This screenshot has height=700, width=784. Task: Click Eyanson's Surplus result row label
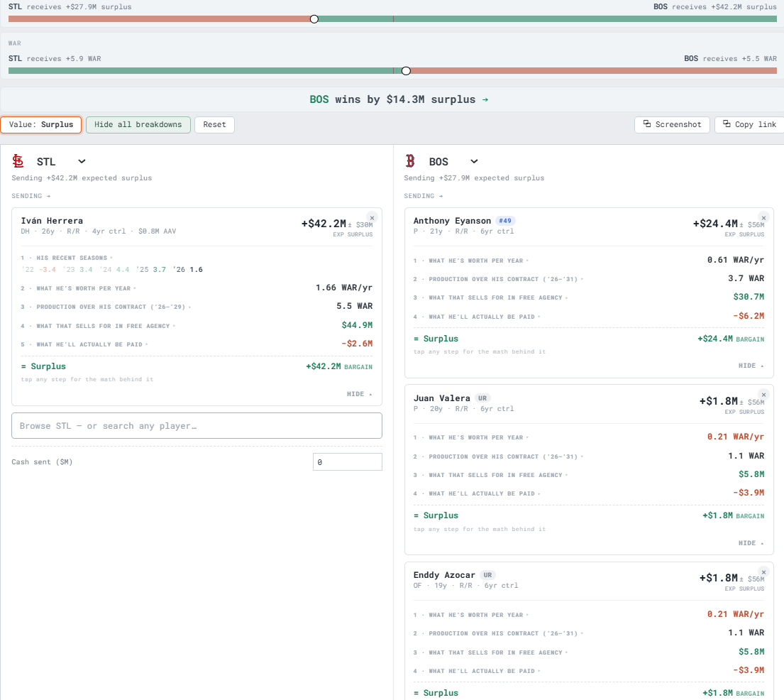pos(436,339)
